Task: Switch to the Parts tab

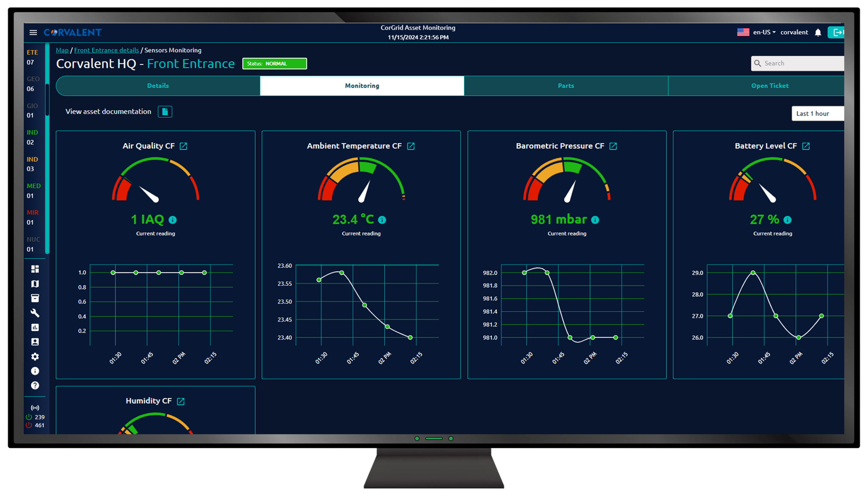Action: pos(566,86)
